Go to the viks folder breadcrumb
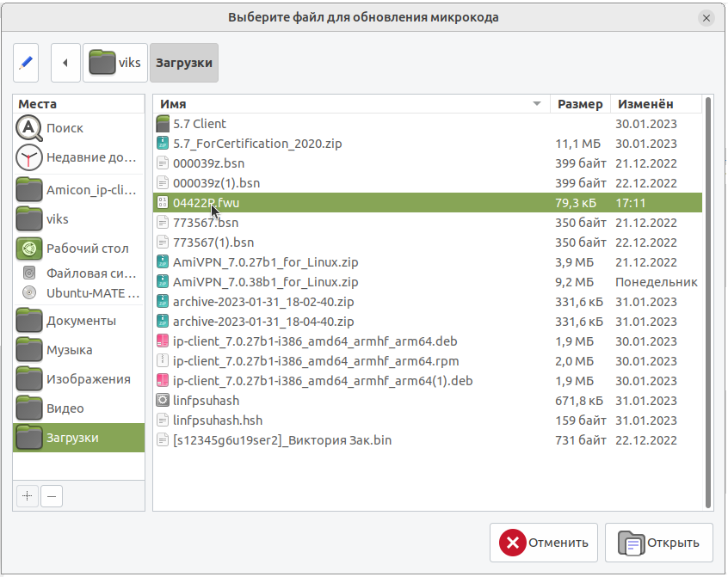This screenshot has width=728, height=577. pyautogui.click(x=115, y=63)
